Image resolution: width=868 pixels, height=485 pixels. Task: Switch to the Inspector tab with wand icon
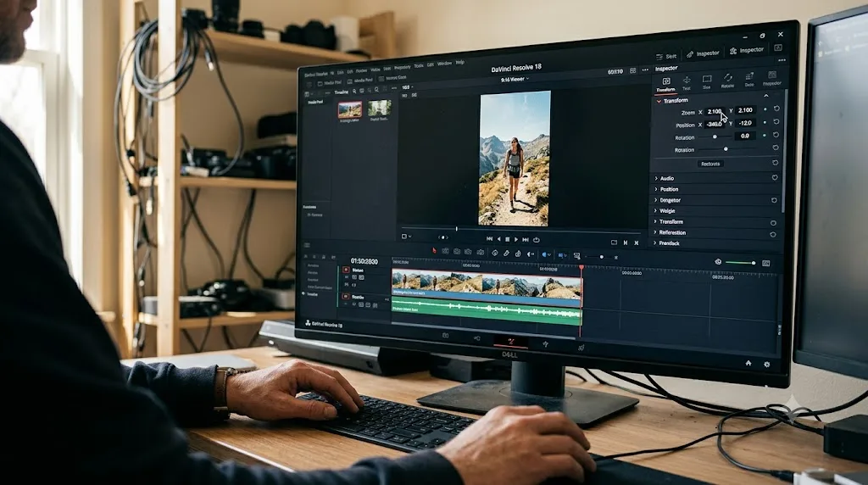point(703,53)
